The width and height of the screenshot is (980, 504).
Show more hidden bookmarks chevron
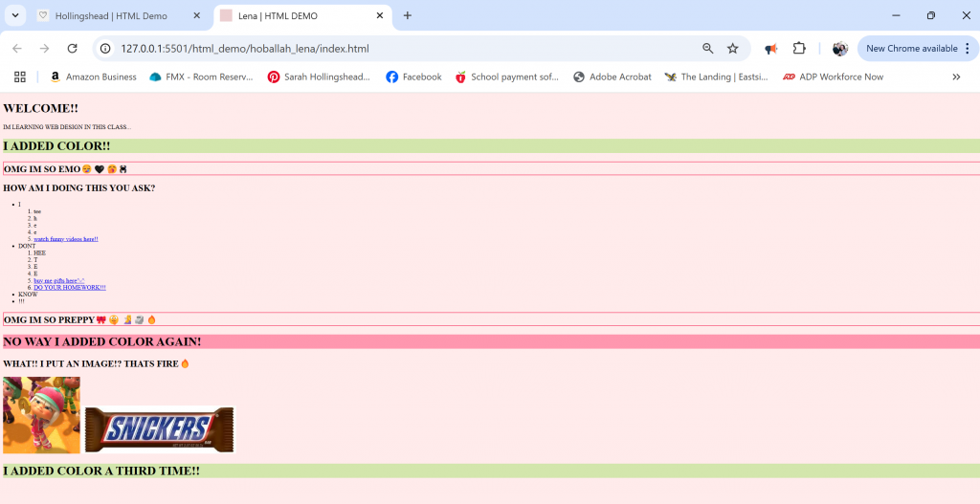pos(956,77)
